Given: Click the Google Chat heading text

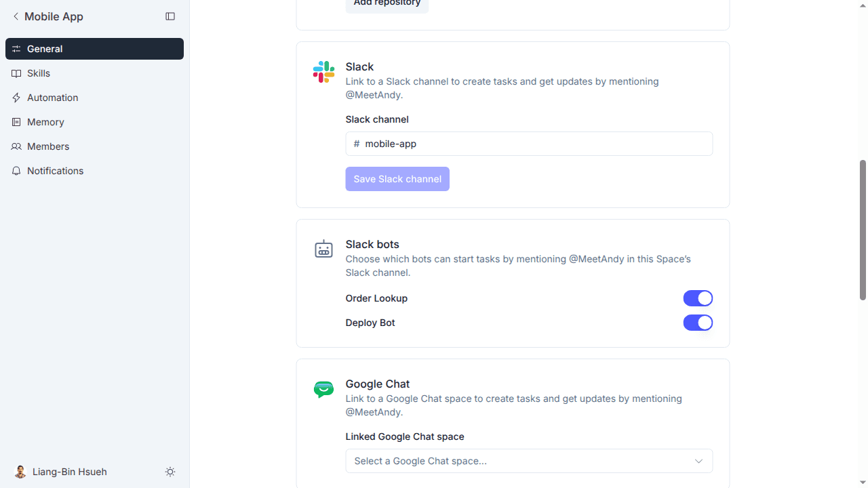Looking at the screenshot, I should tap(378, 384).
